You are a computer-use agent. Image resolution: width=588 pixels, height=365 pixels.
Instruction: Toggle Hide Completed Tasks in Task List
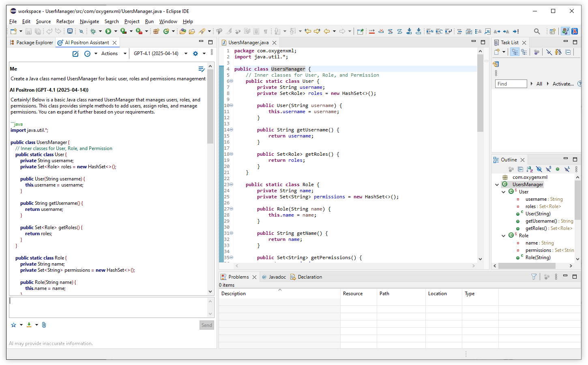click(x=549, y=52)
